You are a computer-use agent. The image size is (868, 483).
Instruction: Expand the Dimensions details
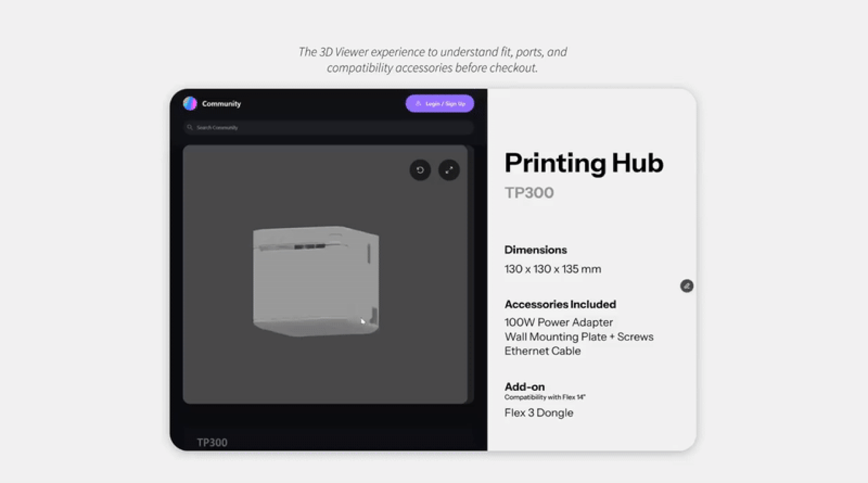pos(536,250)
